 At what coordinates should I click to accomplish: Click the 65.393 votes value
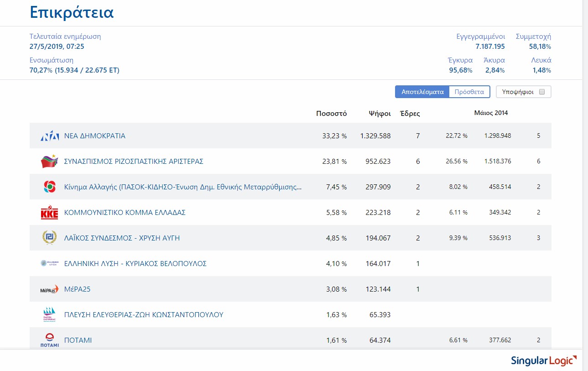380,315
